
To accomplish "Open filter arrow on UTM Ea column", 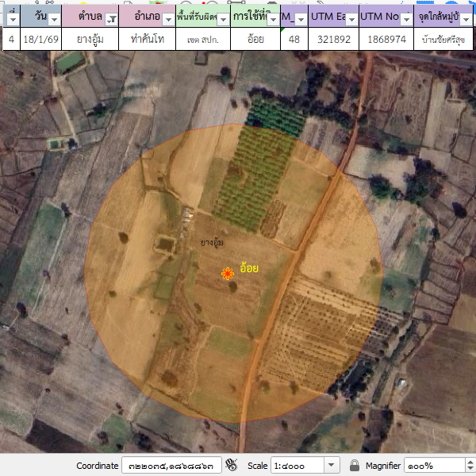I will coord(350,19).
